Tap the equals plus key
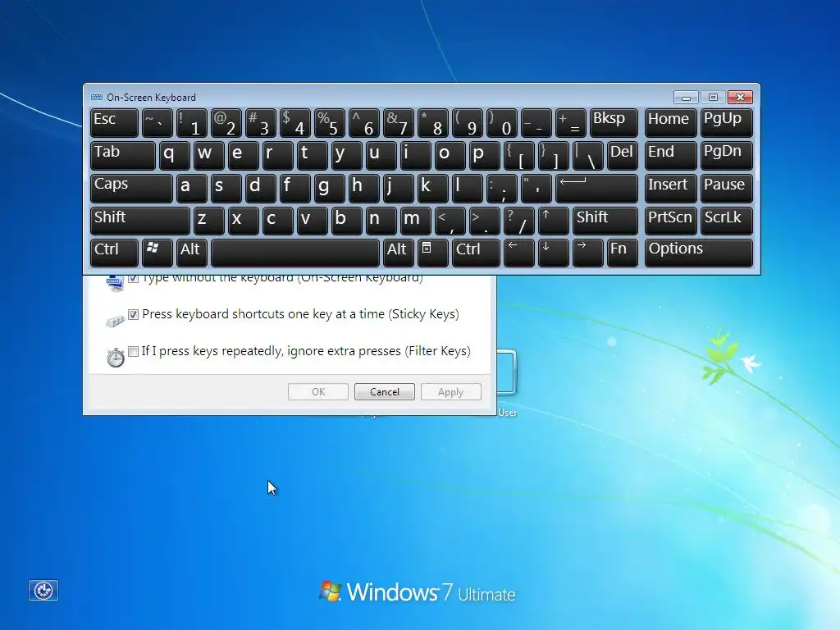 [x=571, y=123]
